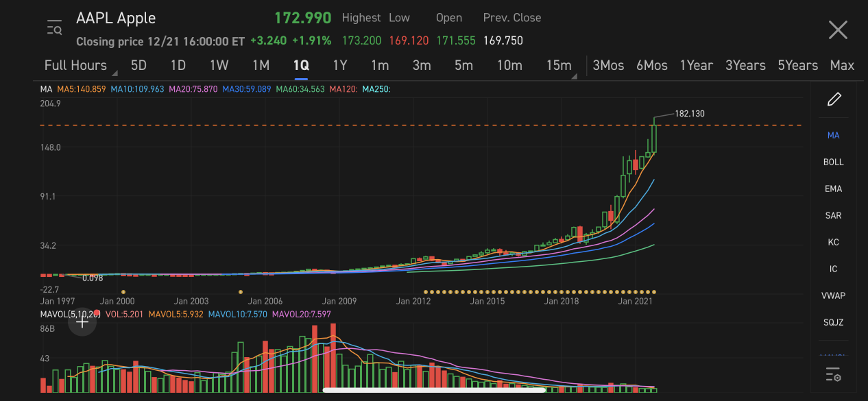Click the MA30:59.089 legend value

click(x=247, y=89)
